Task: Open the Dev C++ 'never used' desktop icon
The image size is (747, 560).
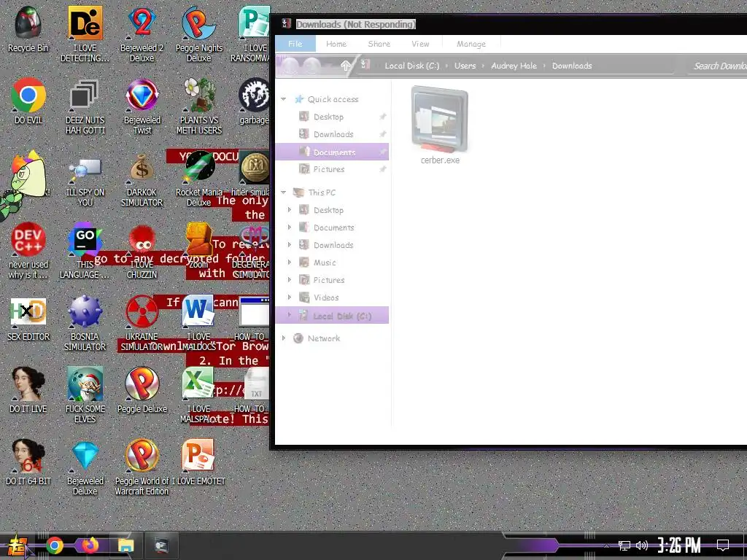Action: pyautogui.click(x=28, y=251)
